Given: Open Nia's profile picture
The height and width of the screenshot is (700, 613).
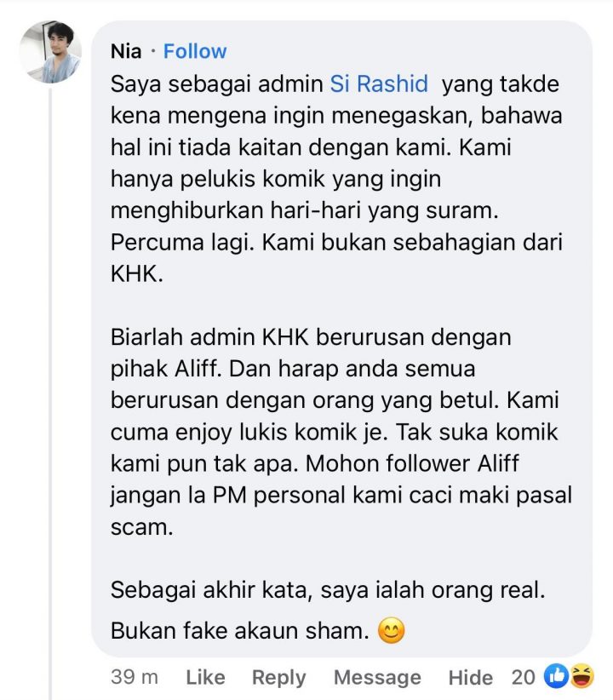Looking at the screenshot, I should click(x=50, y=52).
